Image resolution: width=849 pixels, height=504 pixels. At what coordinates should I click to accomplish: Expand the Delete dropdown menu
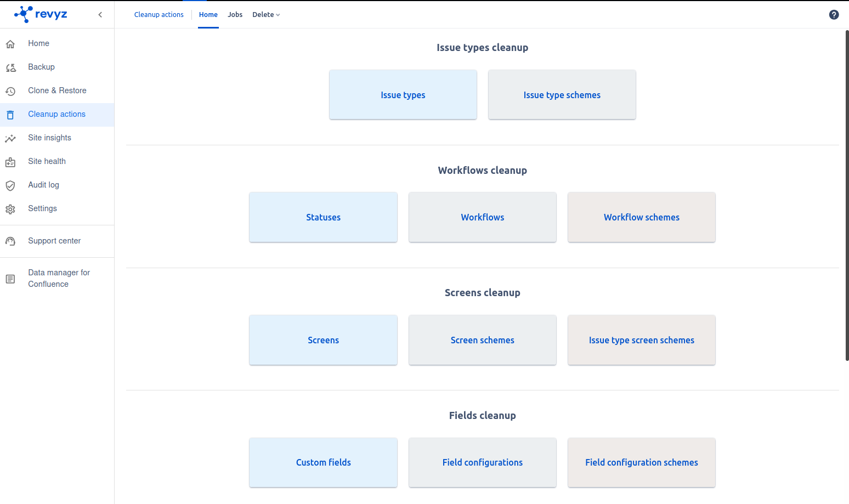pyautogui.click(x=266, y=15)
